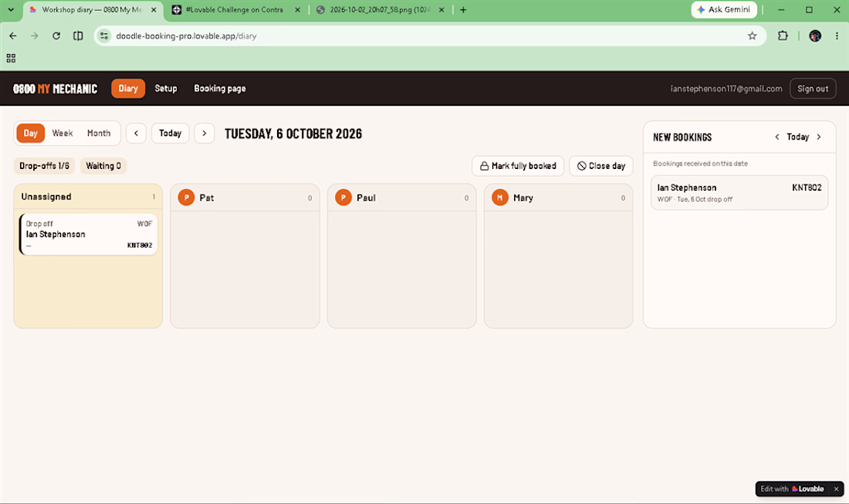Switch the diary to Day view
This screenshot has height=504, width=849.
click(x=30, y=134)
